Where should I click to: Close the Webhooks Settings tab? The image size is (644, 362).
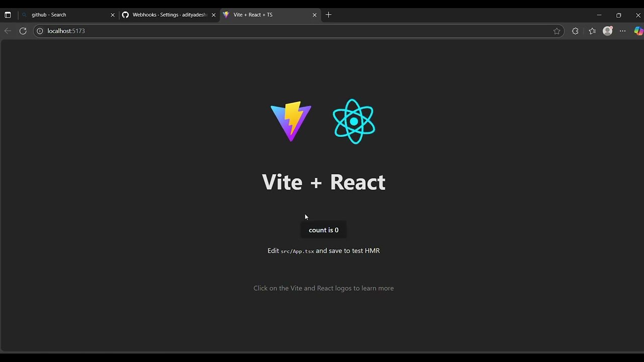[213, 15]
